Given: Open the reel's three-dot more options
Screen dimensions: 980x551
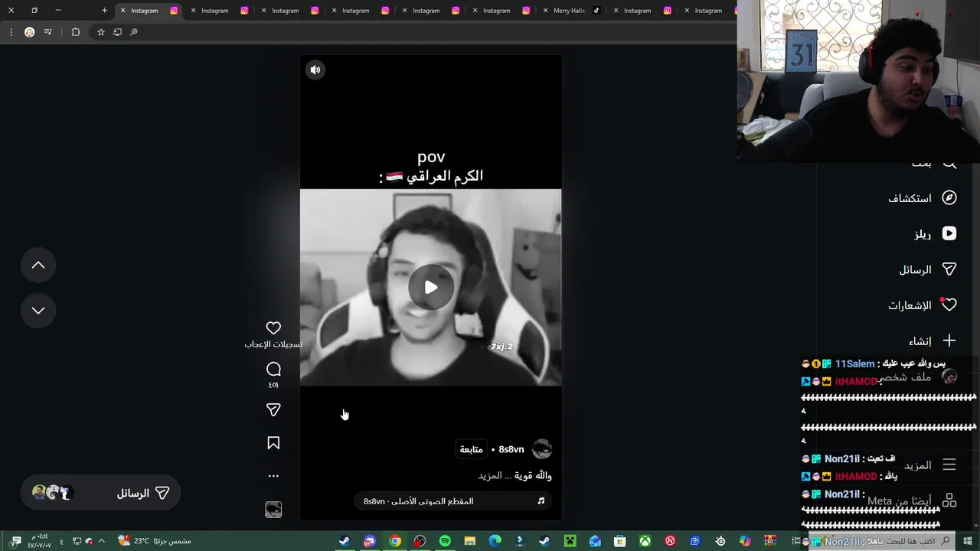Looking at the screenshot, I should click(273, 476).
